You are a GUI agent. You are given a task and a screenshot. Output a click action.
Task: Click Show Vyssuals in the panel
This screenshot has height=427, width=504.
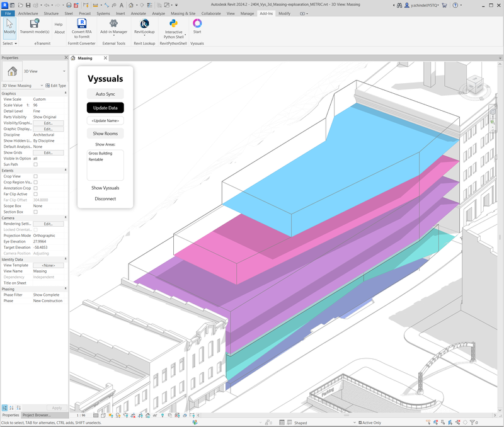click(105, 188)
